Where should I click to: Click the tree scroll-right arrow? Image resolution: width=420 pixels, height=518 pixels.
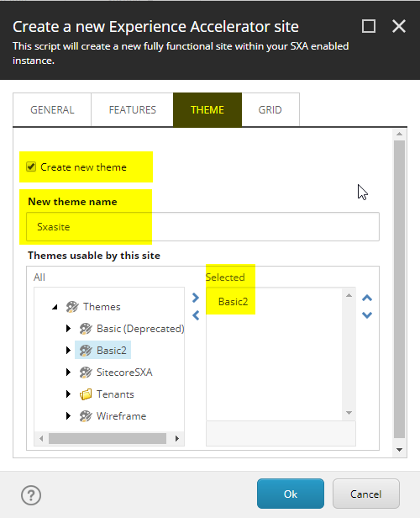coord(177,438)
